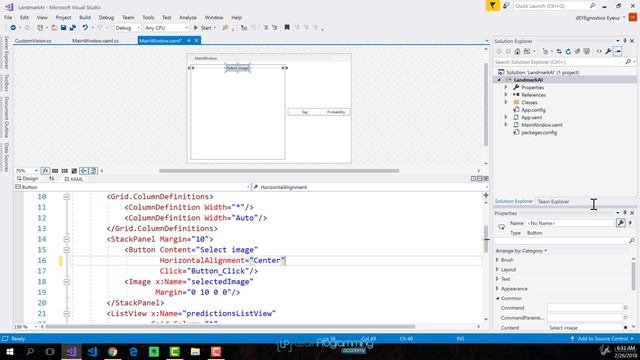Collapse the StackPanel code region on line 14
This screenshot has height=360, width=640.
(x=67, y=239)
